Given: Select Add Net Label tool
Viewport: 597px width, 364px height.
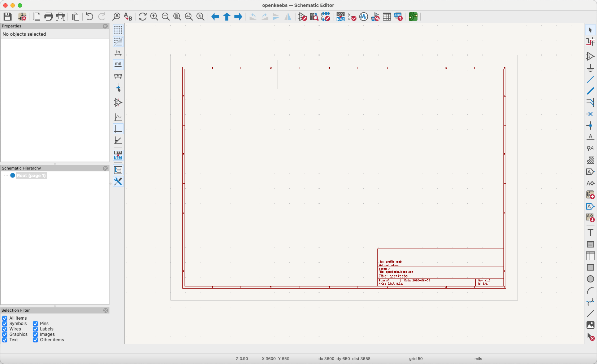Looking at the screenshot, I should [x=590, y=137].
